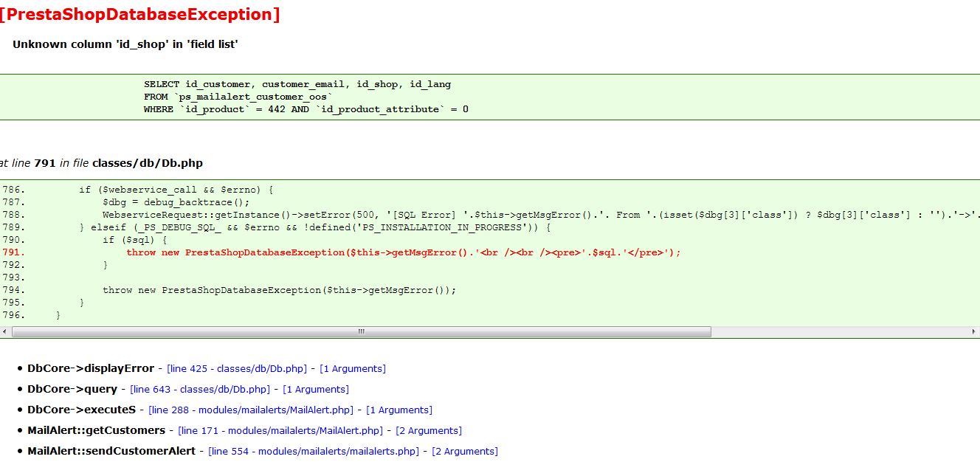The image size is (980, 462).
Task: Click the DbCore->executeS trace entry
Action: 82,410
